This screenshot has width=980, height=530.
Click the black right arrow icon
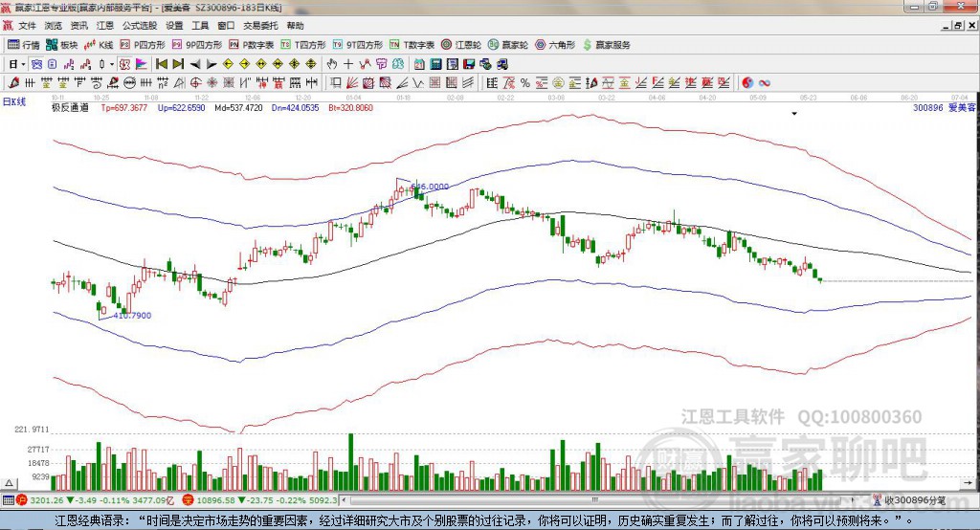tap(212, 64)
